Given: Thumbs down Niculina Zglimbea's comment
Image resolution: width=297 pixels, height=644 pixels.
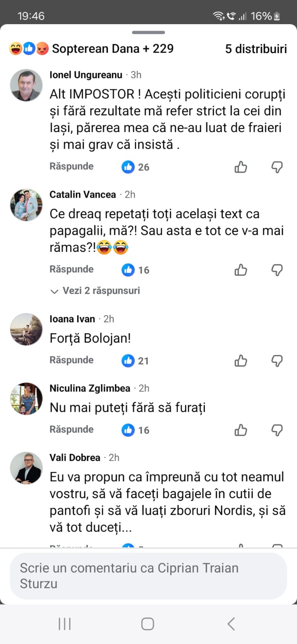Looking at the screenshot, I should click(277, 430).
